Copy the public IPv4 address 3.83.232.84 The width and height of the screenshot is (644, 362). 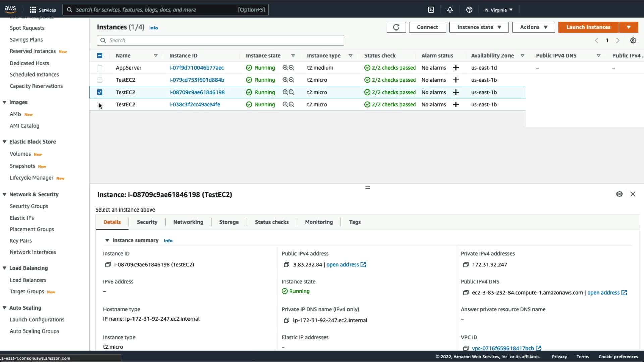click(286, 265)
